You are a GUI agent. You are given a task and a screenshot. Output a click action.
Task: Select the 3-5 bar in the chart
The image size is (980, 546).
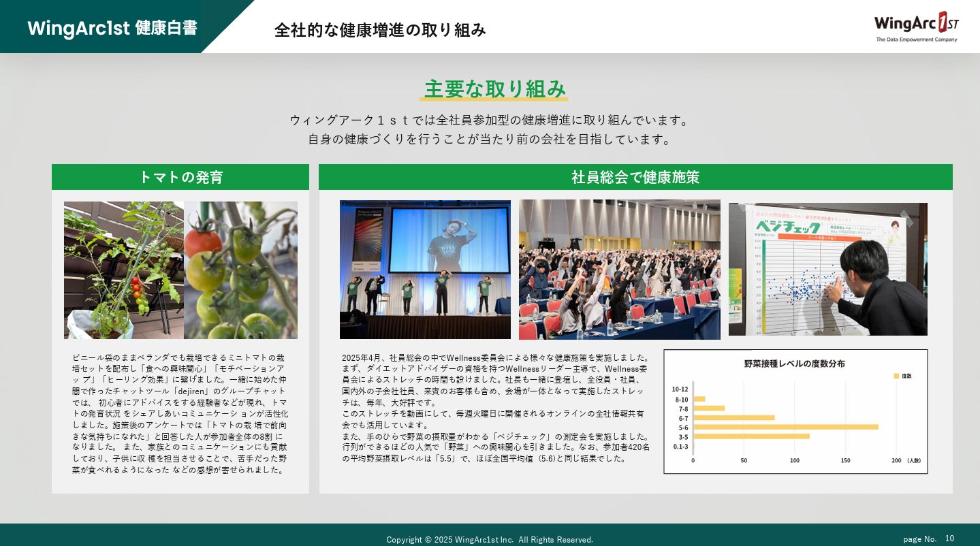[751, 436]
